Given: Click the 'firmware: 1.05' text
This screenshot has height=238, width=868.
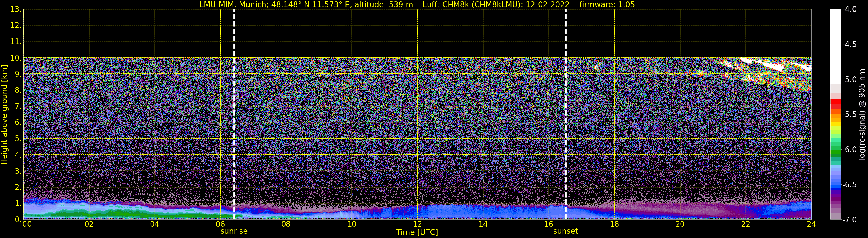Looking at the screenshot, I should pos(607,5).
